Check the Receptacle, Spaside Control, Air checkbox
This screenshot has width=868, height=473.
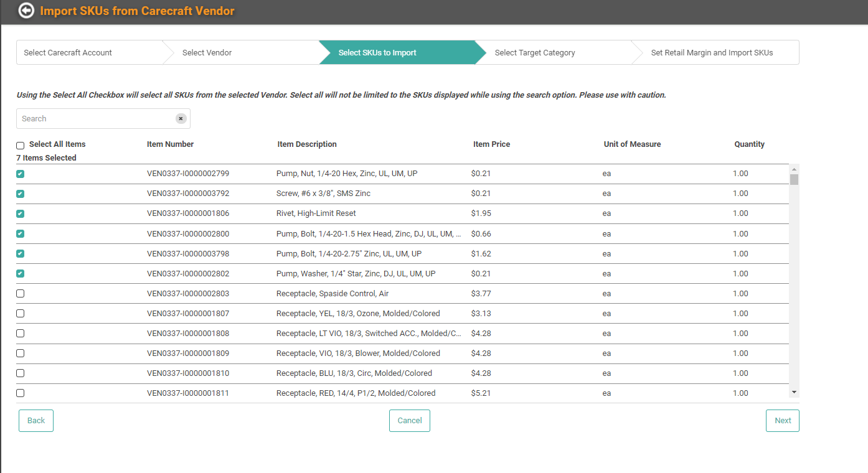21,294
